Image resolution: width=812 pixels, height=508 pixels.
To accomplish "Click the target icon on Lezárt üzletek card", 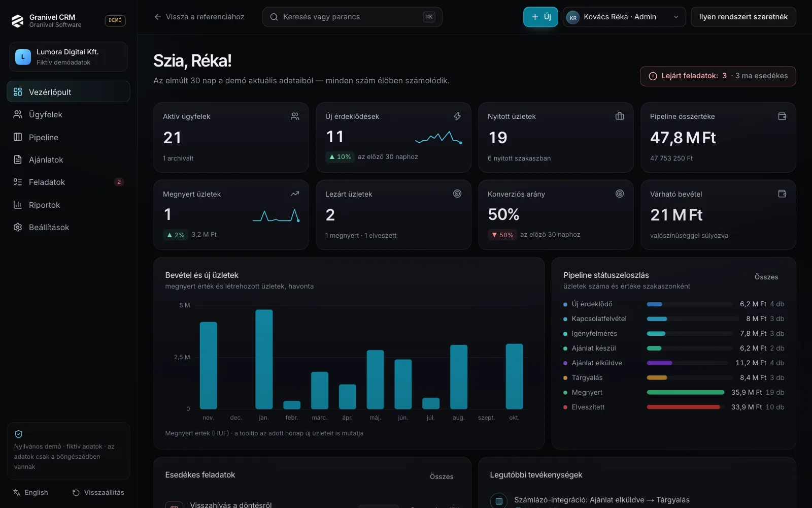I will (457, 194).
